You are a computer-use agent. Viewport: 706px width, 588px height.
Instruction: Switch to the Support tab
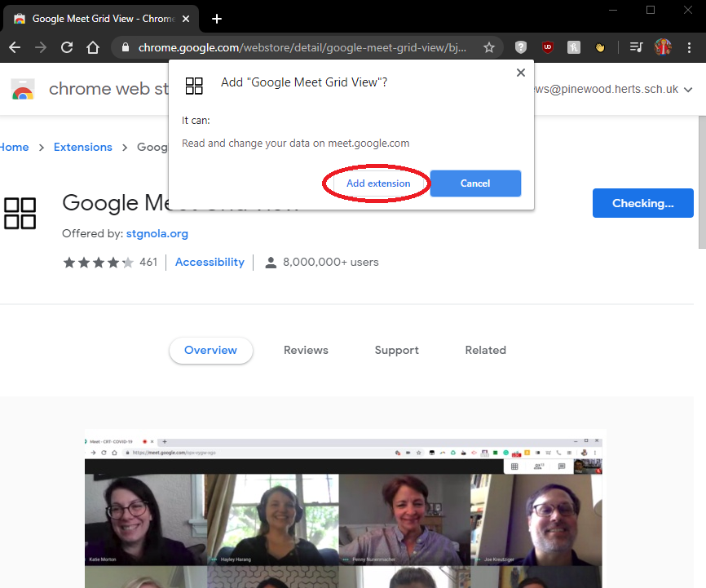(397, 350)
